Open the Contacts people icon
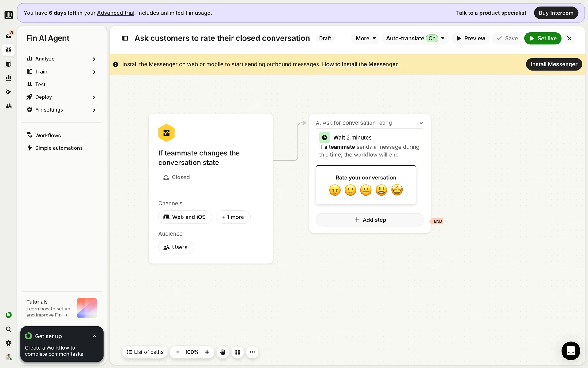Image resolution: width=588 pixels, height=368 pixels. pyautogui.click(x=9, y=106)
